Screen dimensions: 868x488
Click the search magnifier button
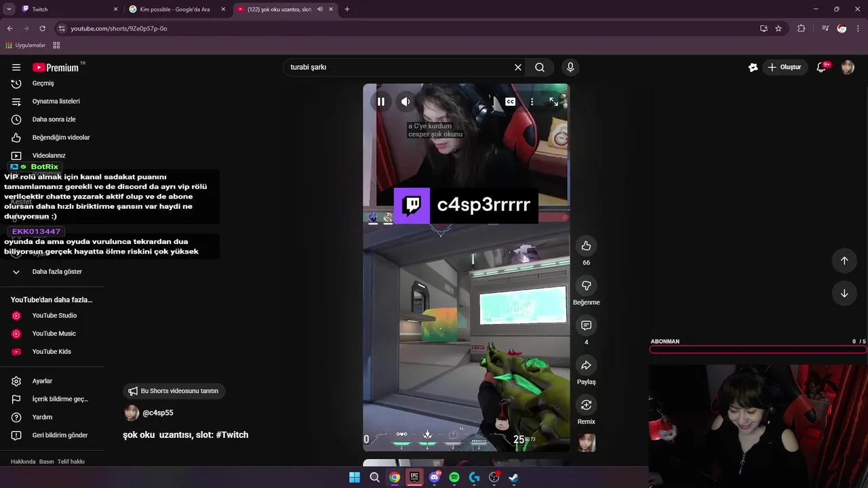[540, 67]
